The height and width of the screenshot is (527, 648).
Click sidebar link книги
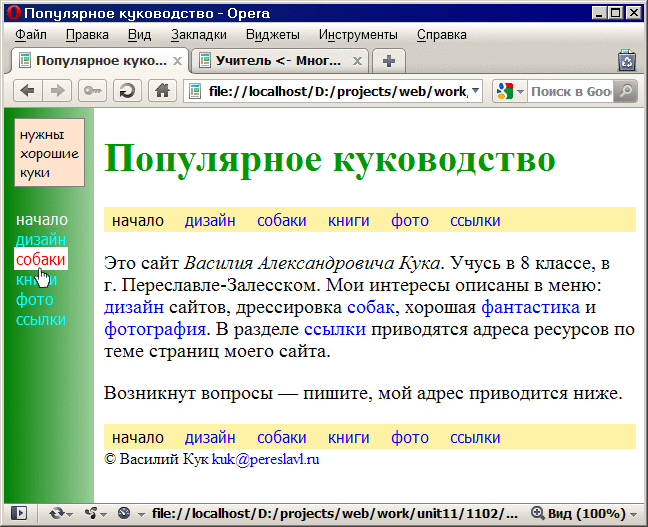pos(36,279)
